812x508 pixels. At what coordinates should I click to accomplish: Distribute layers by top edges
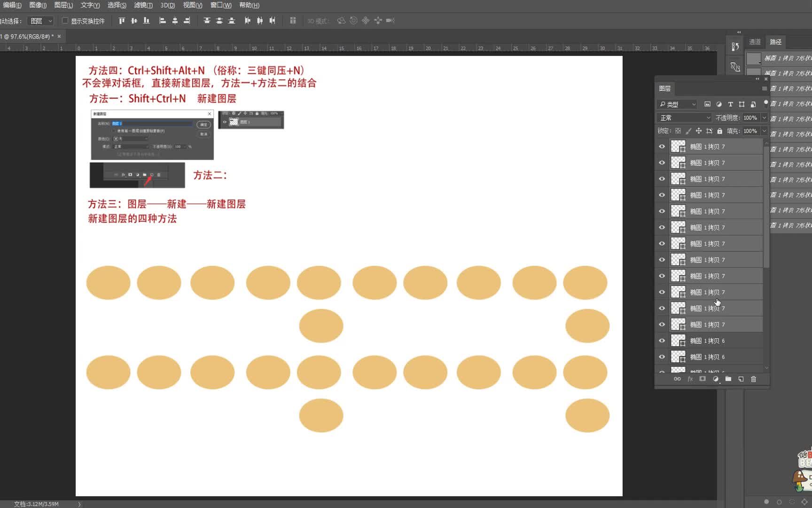207,21
